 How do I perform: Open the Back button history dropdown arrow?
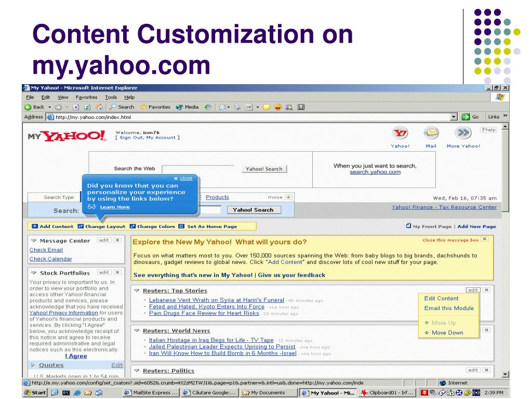[x=49, y=107]
